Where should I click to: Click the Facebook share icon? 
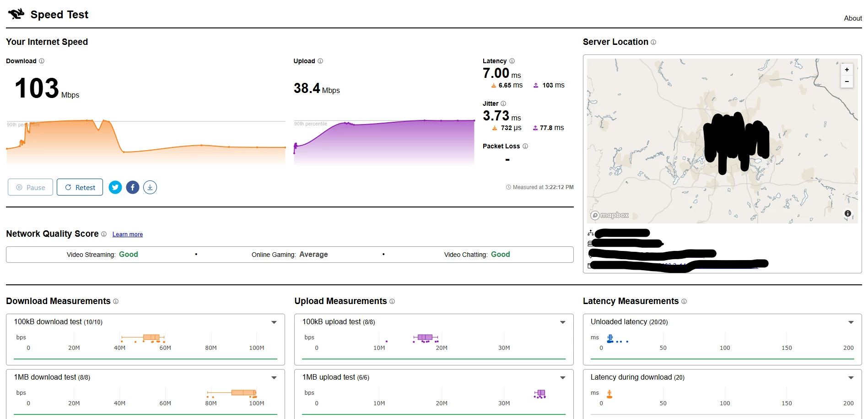pyautogui.click(x=133, y=187)
